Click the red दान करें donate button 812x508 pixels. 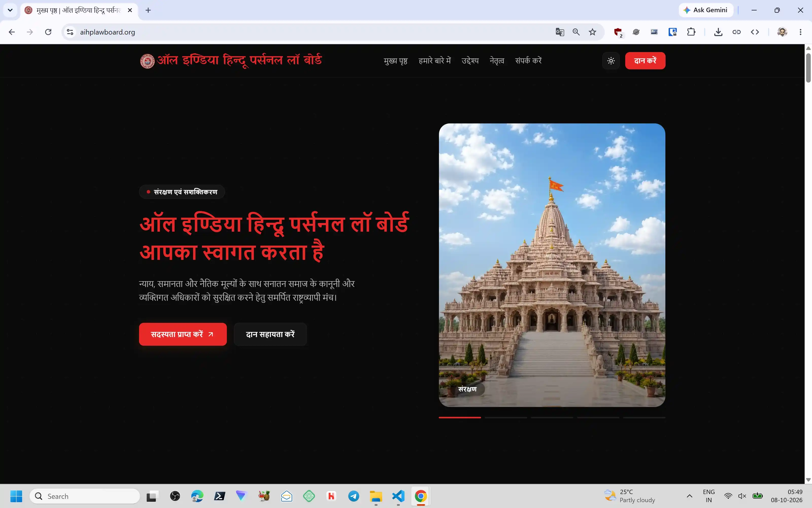coord(645,61)
